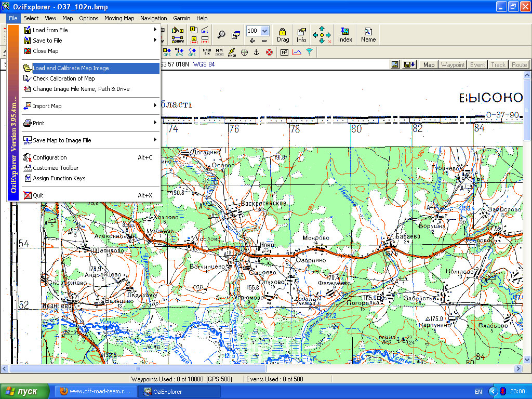
Task: Click the track download from GPS icon
Action: 192,52
